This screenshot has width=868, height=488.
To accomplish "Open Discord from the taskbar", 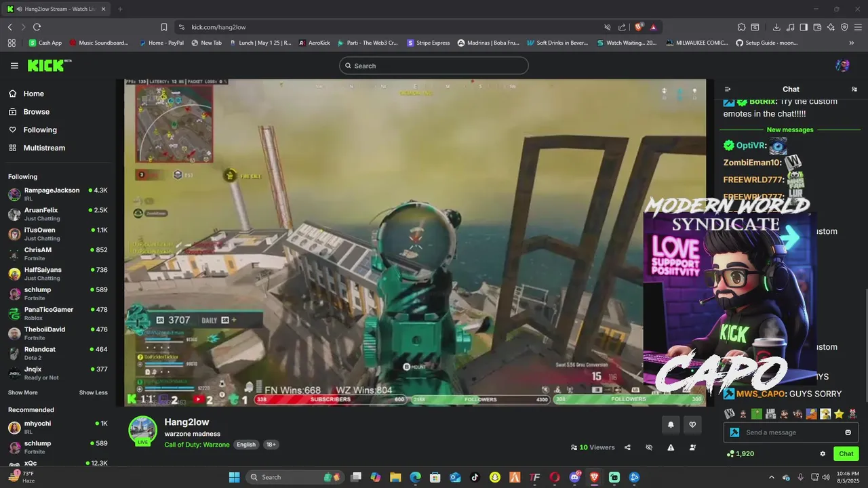I will click(x=574, y=477).
